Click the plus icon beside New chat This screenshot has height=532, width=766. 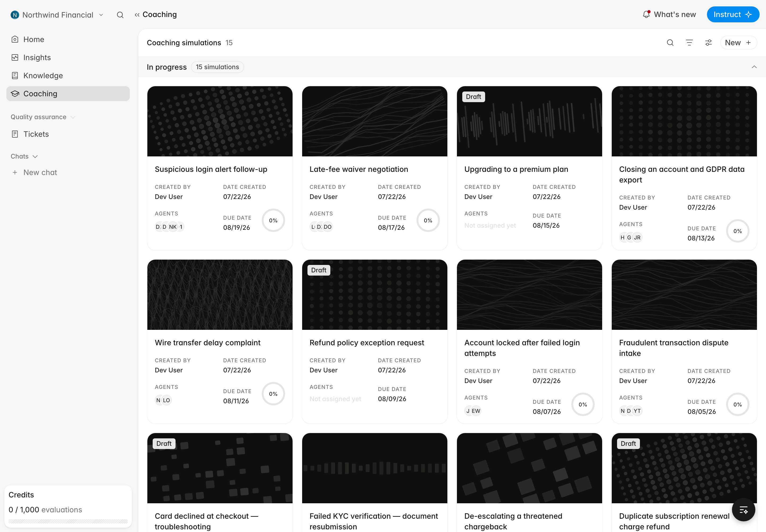(x=15, y=172)
